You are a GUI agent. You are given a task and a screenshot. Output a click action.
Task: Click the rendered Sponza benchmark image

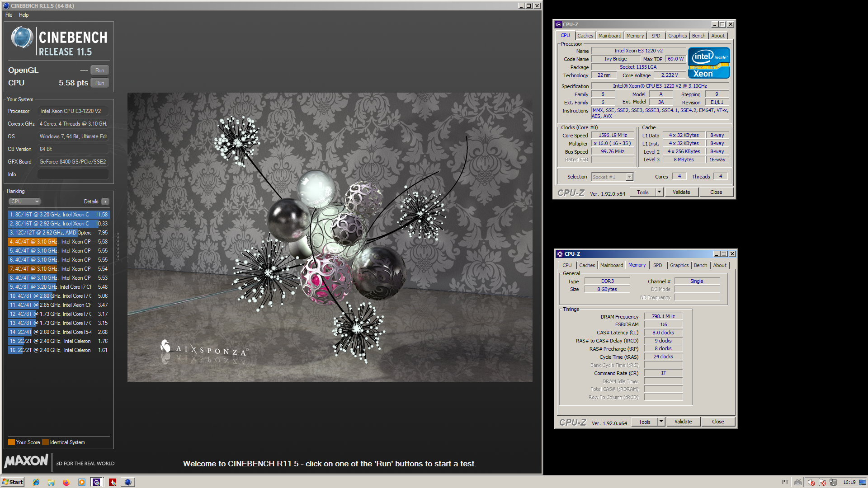click(330, 237)
